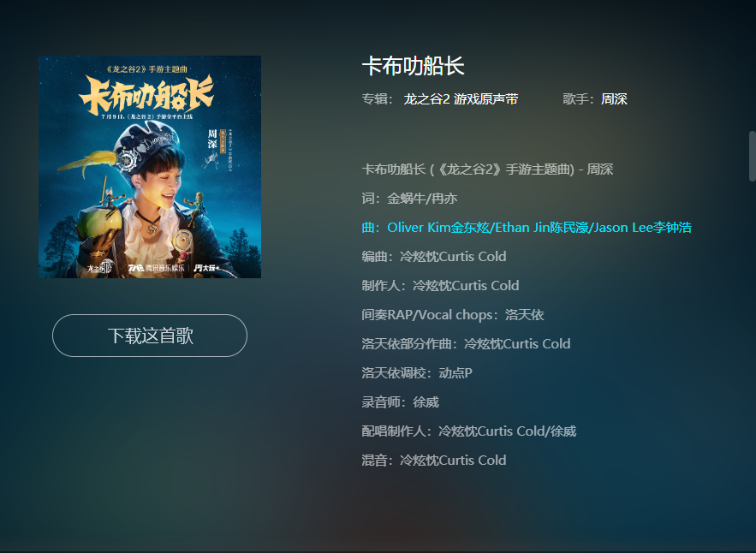The height and width of the screenshot is (553, 756).
Task: Select line 间奏RAP/Vocal chops：洛天依
Action: coord(453,315)
